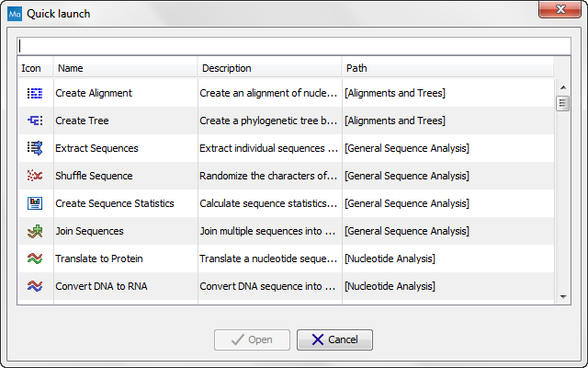
Task: Select the Create Sequence Statistics icon
Action: coord(35,203)
